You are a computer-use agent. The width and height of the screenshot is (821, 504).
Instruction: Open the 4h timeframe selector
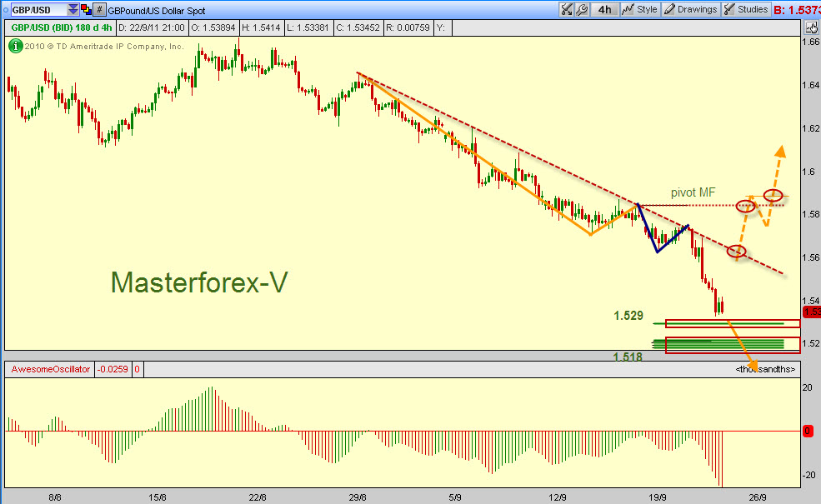click(x=605, y=9)
